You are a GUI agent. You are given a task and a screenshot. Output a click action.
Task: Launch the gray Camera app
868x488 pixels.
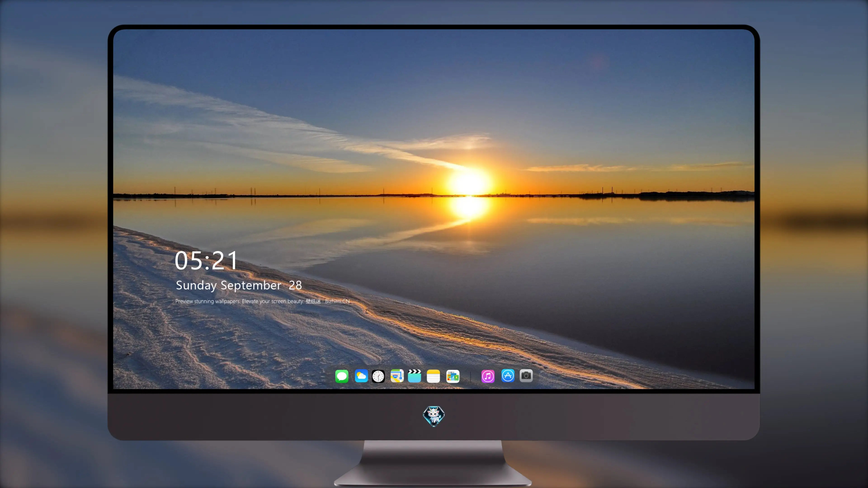[x=526, y=375]
